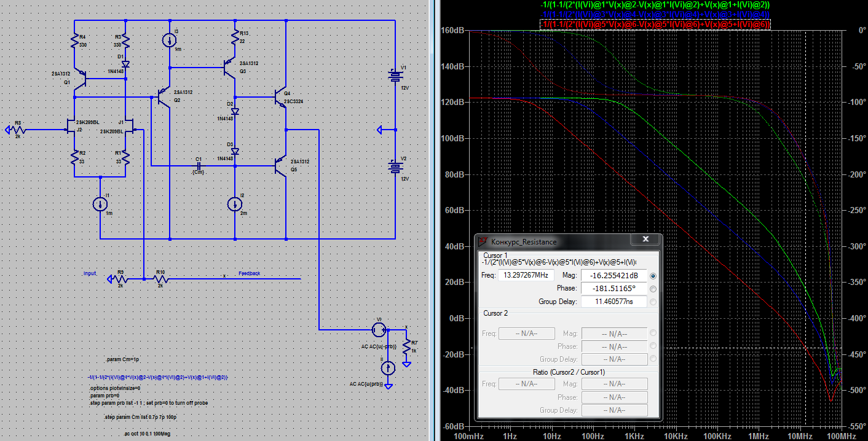Select input resistor R8 symbol
This screenshot has width=868, height=441.
(x=19, y=130)
